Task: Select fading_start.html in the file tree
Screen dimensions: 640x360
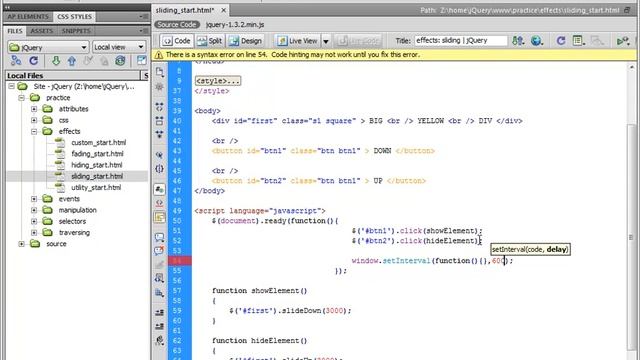Action: (97, 154)
